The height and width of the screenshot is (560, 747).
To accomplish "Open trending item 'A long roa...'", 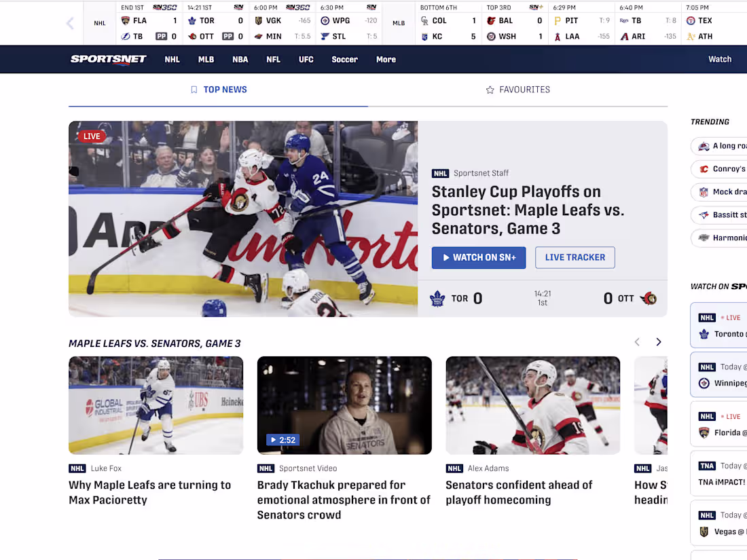I will pos(719,146).
